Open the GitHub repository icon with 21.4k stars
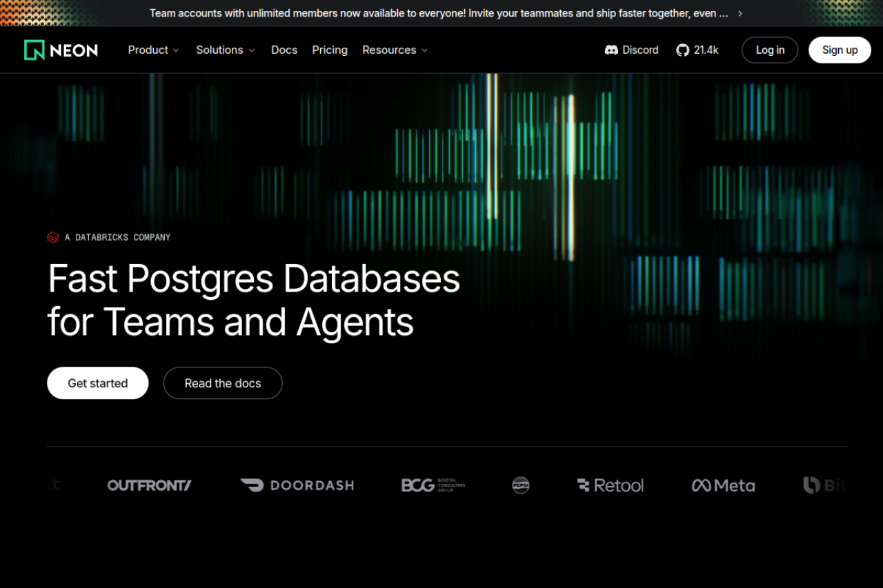The height and width of the screenshot is (588, 883). coord(682,50)
